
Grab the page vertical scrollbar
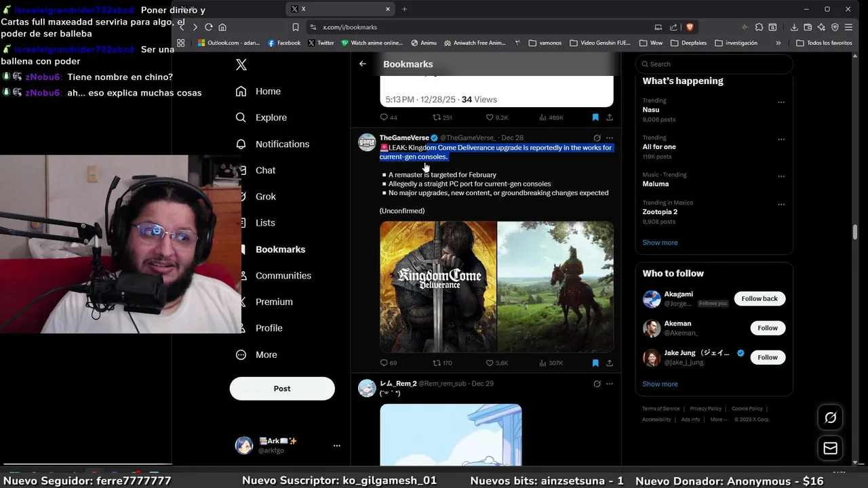coord(855,232)
